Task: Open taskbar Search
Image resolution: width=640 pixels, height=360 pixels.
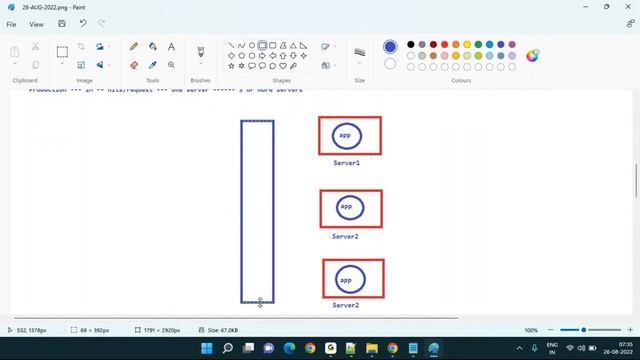Action: 228,348
